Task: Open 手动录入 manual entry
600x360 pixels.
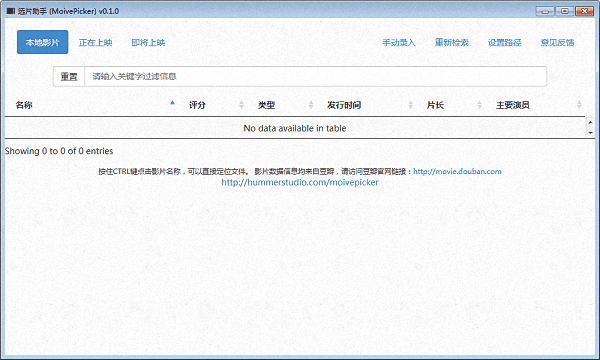Action: click(399, 42)
